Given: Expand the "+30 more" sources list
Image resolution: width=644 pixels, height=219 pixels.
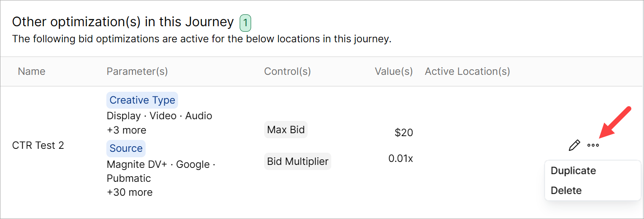Looking at the screenshot, I should coord(129,192).
